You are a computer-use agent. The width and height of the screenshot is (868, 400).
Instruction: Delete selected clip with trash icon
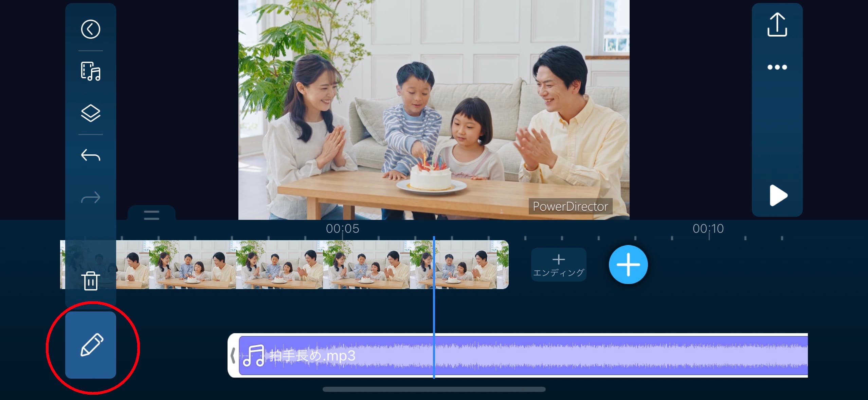90,281
